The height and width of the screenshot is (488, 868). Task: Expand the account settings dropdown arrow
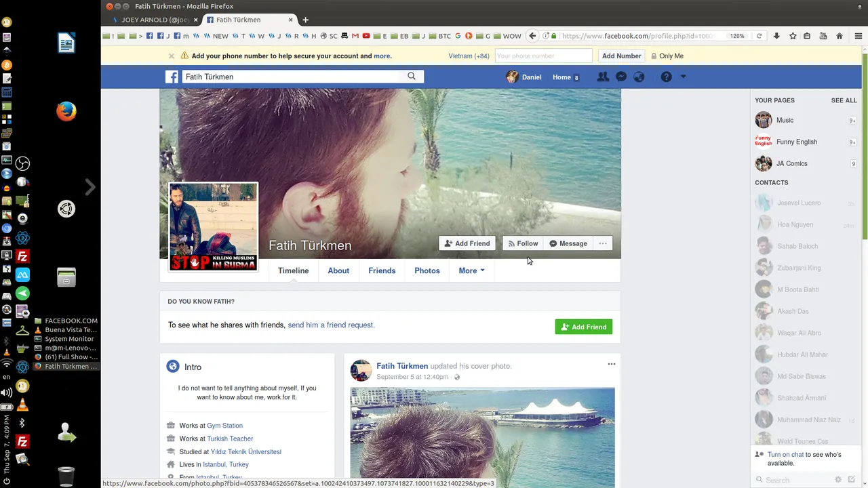point(683,77)
